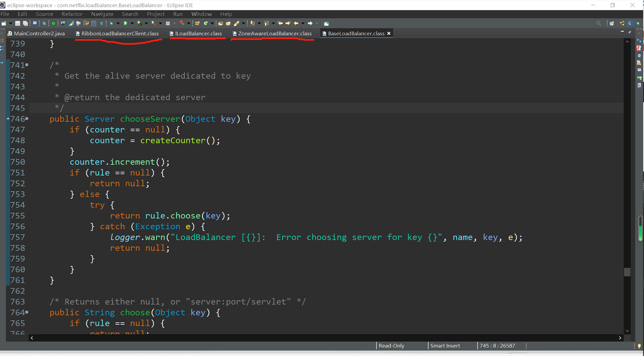The image size is (644, 356).
Task: Open the Refactor menu
Action: pos(72,14)
